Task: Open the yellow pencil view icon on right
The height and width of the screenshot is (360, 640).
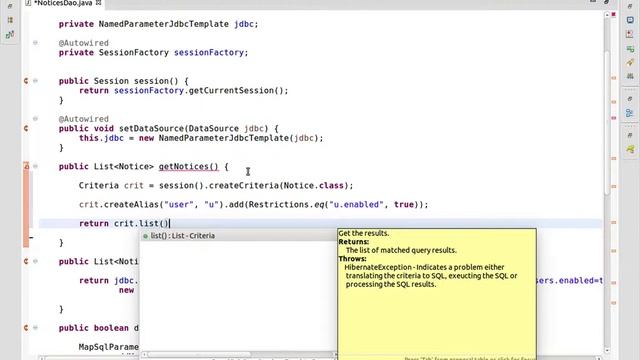Action: [x=630, y=63]
